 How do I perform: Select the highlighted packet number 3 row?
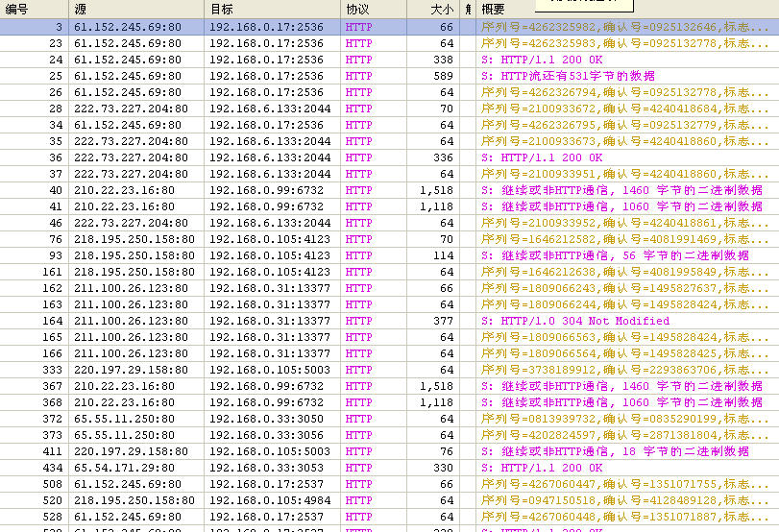click(288, 28)
